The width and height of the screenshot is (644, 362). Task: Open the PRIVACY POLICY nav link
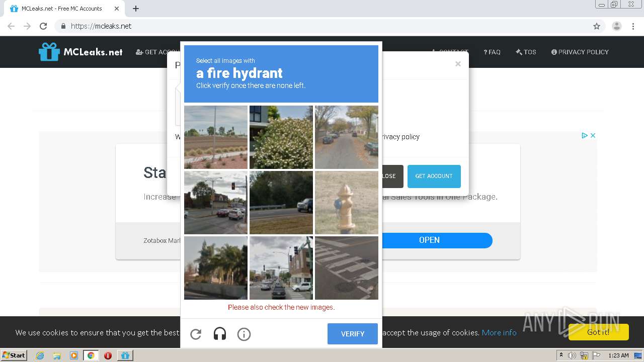(x=580, y=52)
